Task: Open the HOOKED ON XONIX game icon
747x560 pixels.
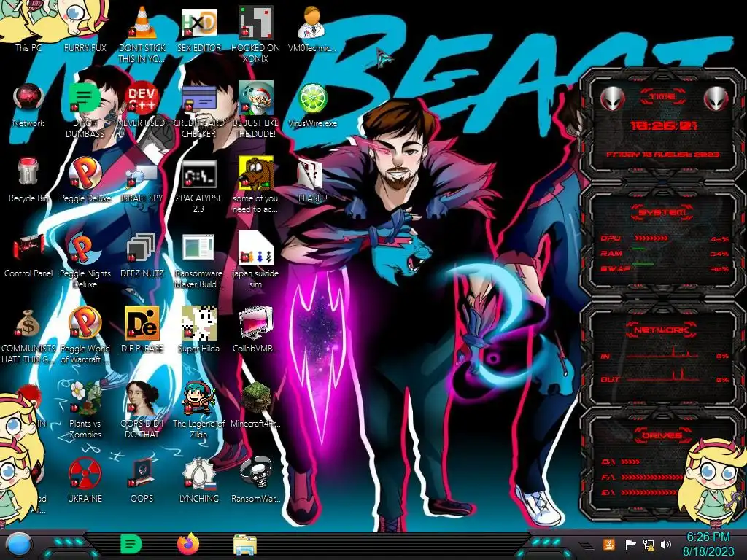Action: tap(255, 23)
